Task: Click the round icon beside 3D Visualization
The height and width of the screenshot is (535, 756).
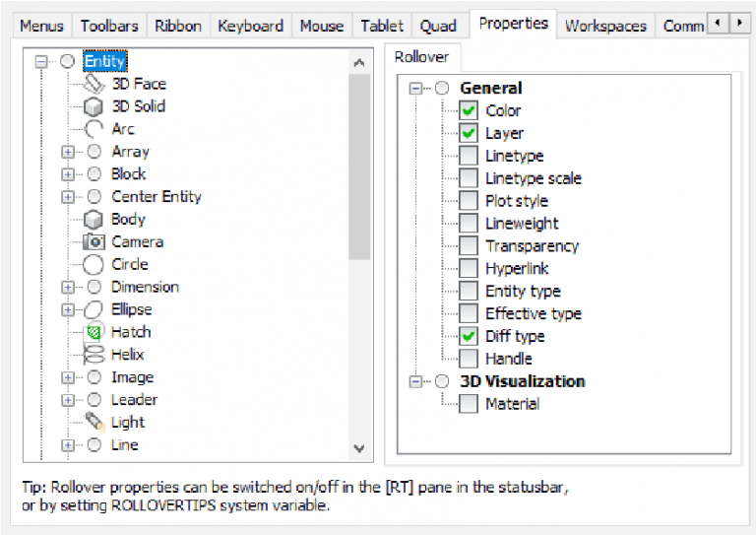Action: [x=442, y=381]
